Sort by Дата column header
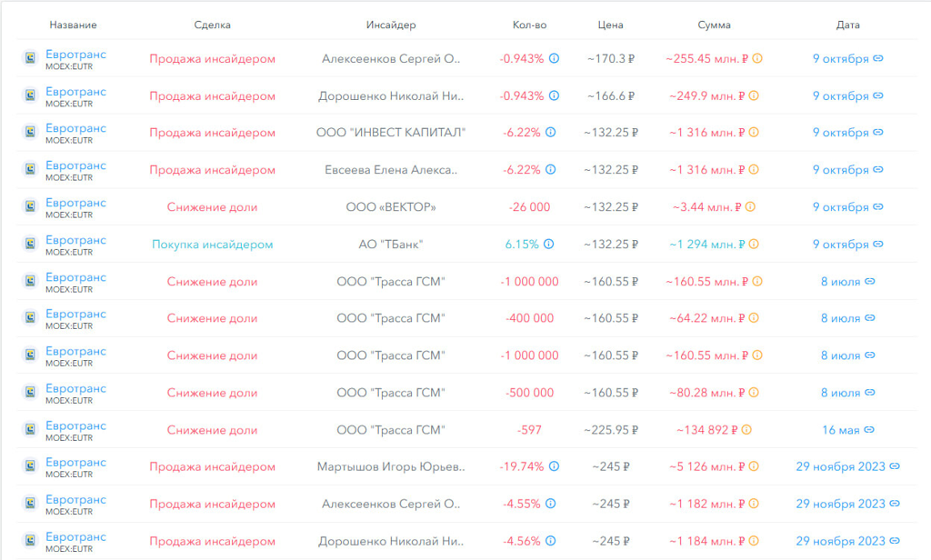The height and width of the screenshot is (560, 931). click(x=847, y=25)
